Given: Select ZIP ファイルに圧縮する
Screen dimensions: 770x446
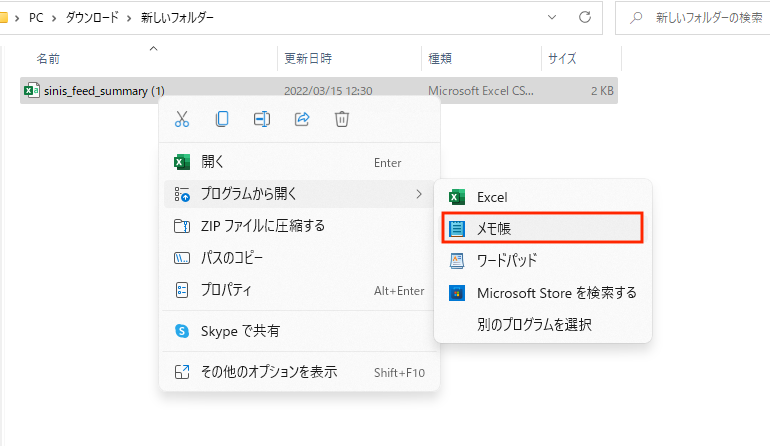Looking at the screenshot, I should point(299,226).
